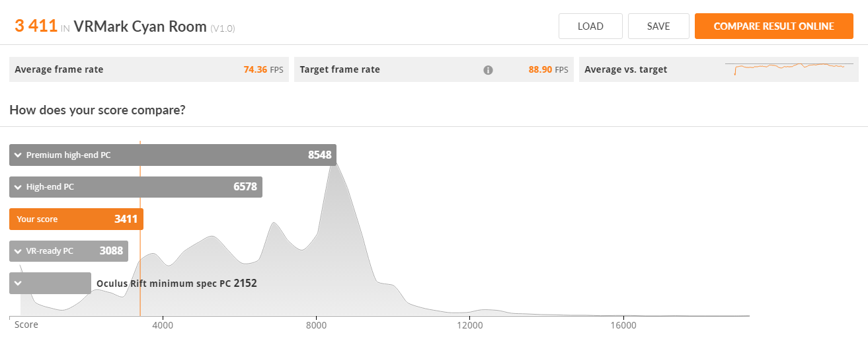Click the 12000 tick label on the score axis
Screen dimensions: 868x347
[x=469, y=325]
